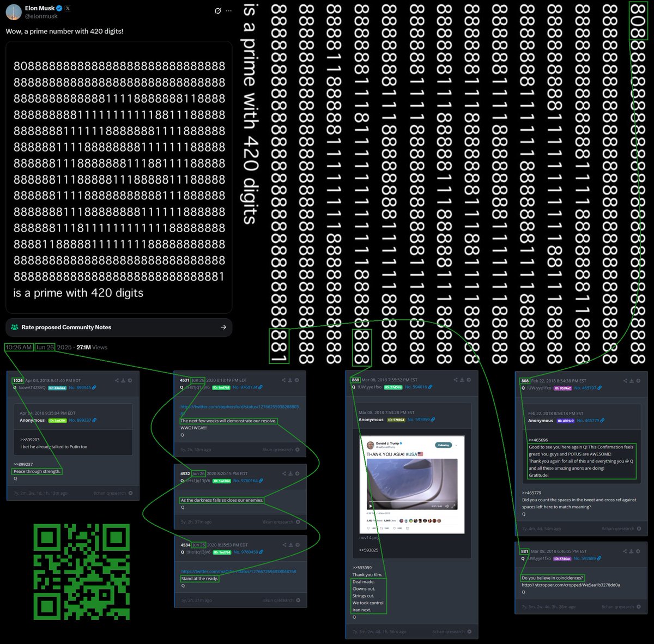Open the twitter status link in post 4534
The width and height of the screenshot is (654, 644).
click(x=239, y=572)
